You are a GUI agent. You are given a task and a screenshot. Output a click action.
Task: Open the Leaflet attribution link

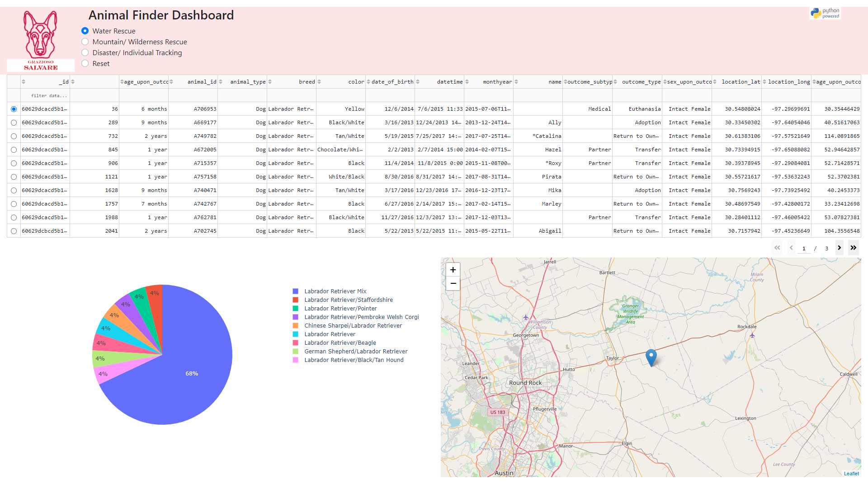tap(851, 474)
